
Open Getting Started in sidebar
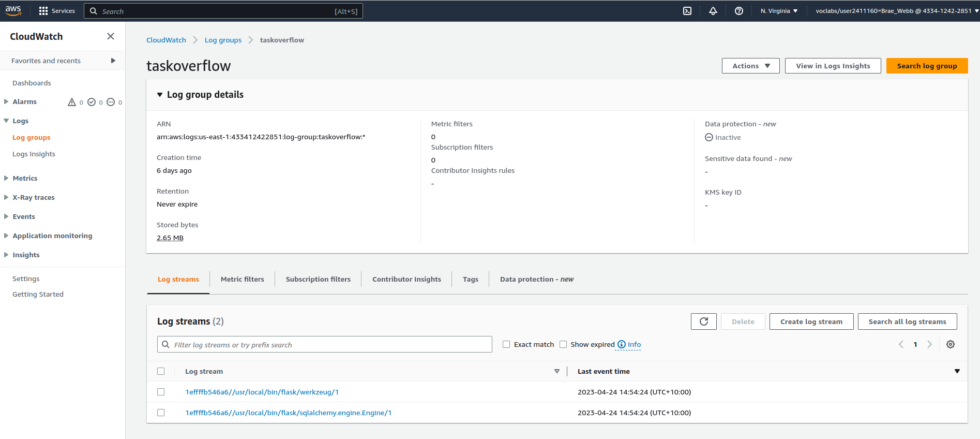click(38, 294)
